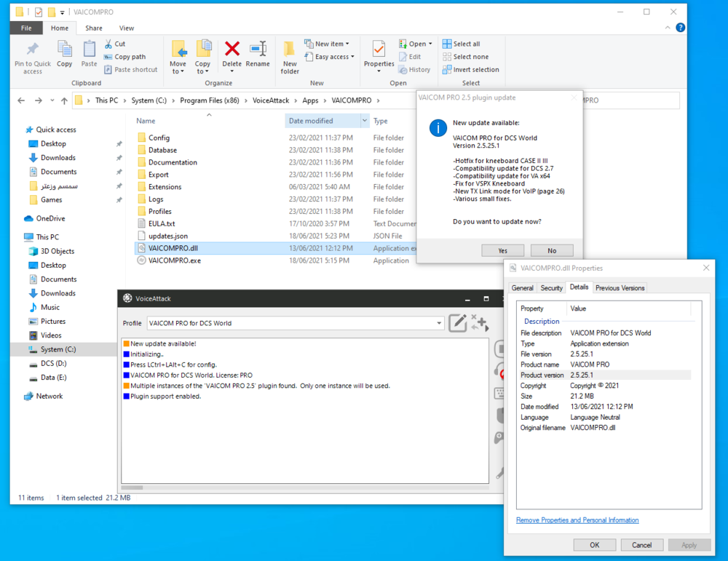Expand the Open dropdown in ribbon
Image resolution: width=728 pixels, height=561 pixels.
coord(430,44)
